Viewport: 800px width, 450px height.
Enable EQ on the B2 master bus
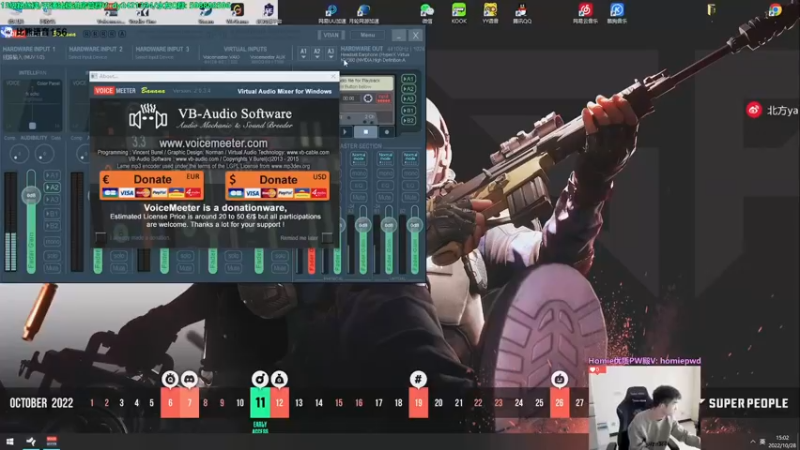tap(410, 185)
